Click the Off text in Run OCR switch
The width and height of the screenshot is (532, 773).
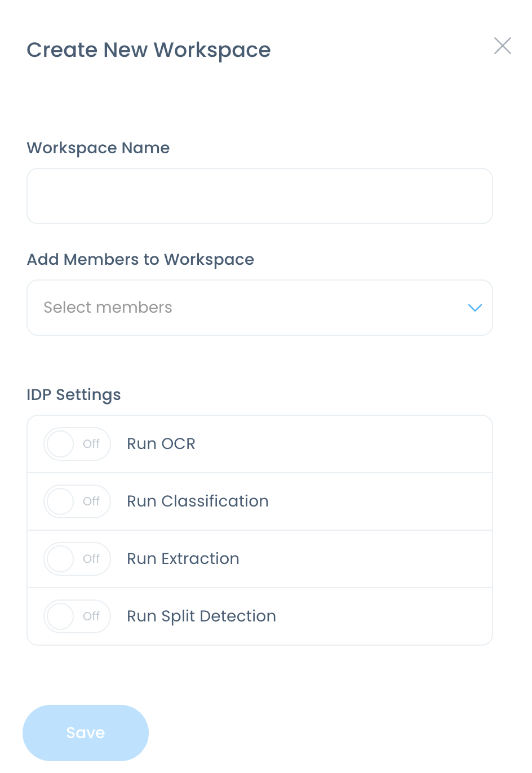coord(91,444)
